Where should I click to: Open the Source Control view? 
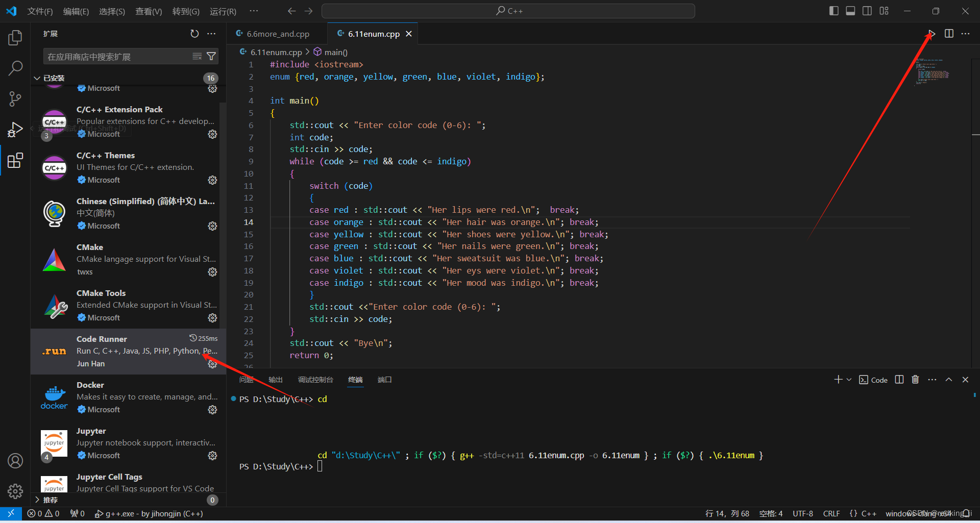(x=15, y=98)
